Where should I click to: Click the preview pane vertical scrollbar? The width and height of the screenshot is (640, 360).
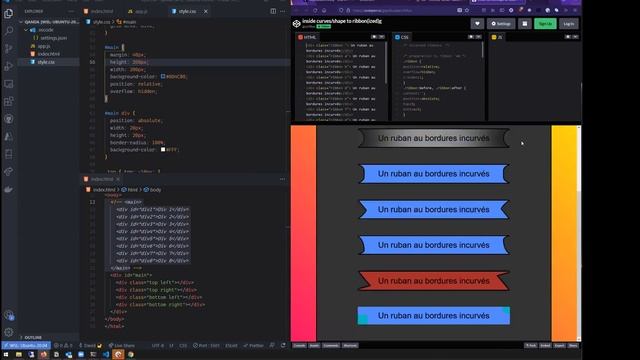[579, 233]
